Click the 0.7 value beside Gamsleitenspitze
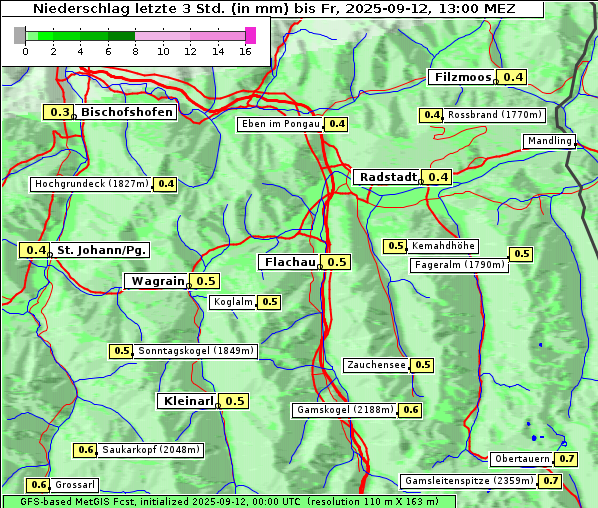Viewport: 598px width, 508px height. (x=550, y=481)
